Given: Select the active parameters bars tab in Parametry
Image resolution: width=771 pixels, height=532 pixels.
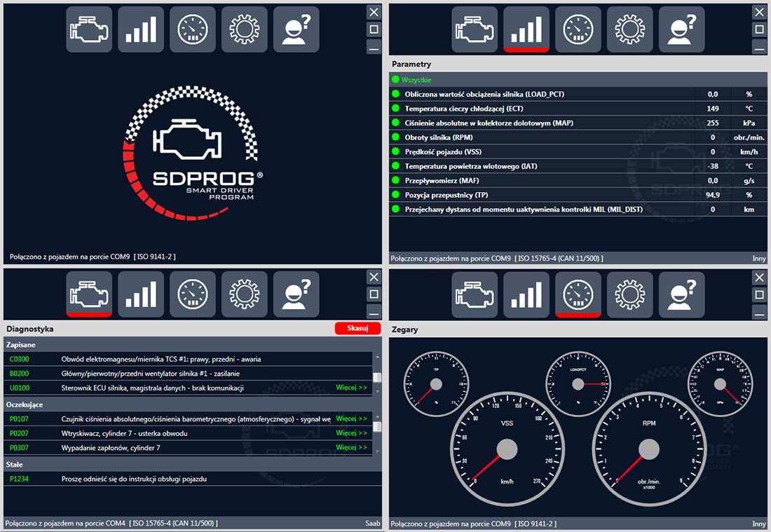Looking at the screenshot, I should (526, 29).
